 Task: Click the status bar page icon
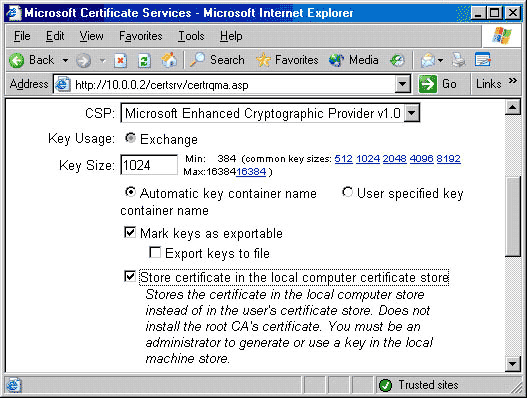coord(14,386)
